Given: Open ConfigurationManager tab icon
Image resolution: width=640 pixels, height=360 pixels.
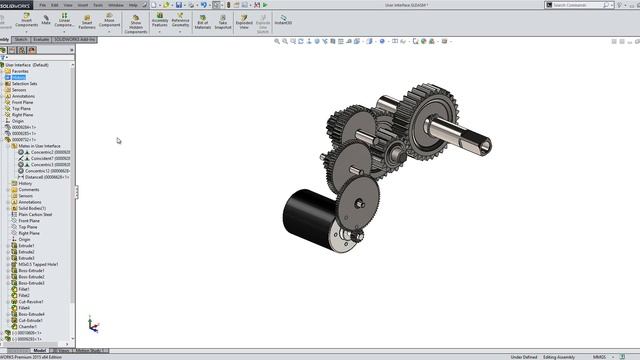Looking at the screenshot, I should tap(22, 50).
